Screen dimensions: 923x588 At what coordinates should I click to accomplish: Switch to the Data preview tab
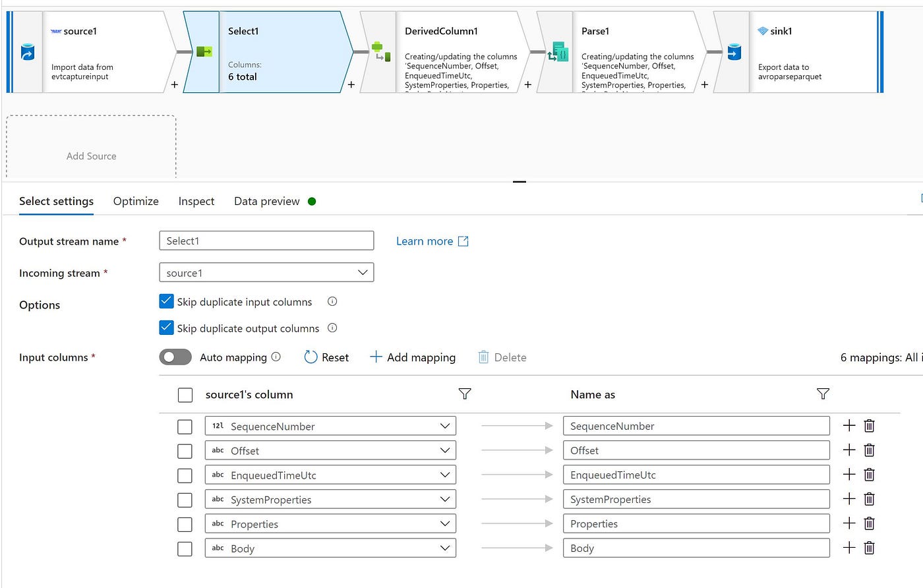[267, 201]
